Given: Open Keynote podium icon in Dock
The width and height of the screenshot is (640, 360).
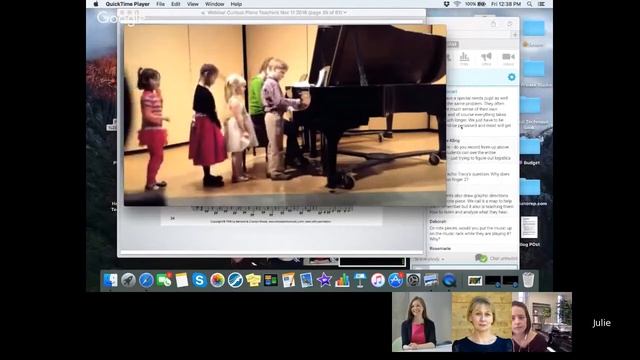Looking at the screenshot, I should [360, 280].
